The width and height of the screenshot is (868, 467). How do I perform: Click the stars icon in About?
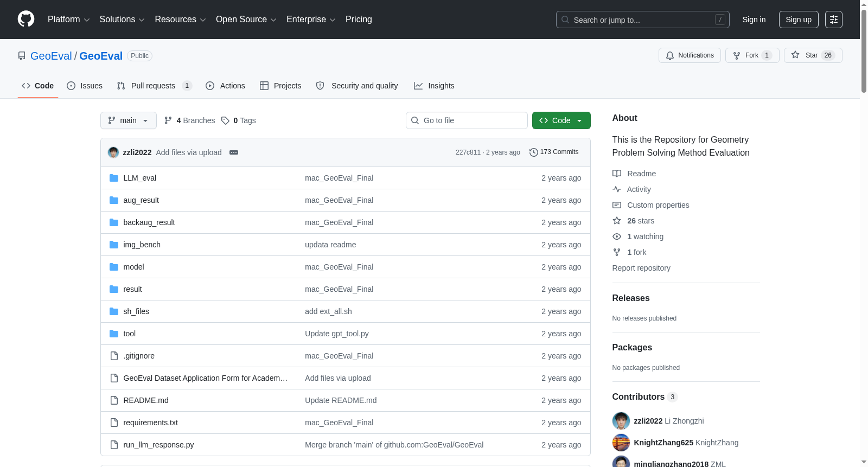(x=617, y=221)
